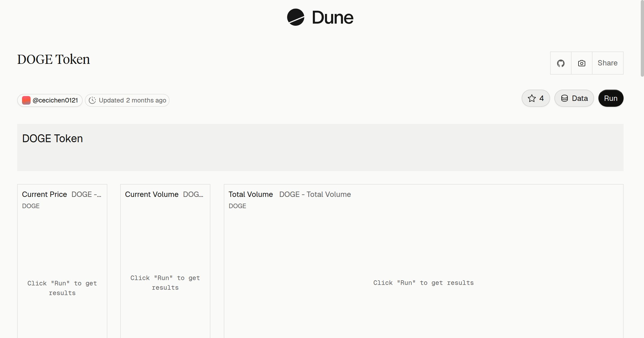Image resolution: width=644 pixels, height=338 pixels.
Task: Open the Data button
Action: 574,98
